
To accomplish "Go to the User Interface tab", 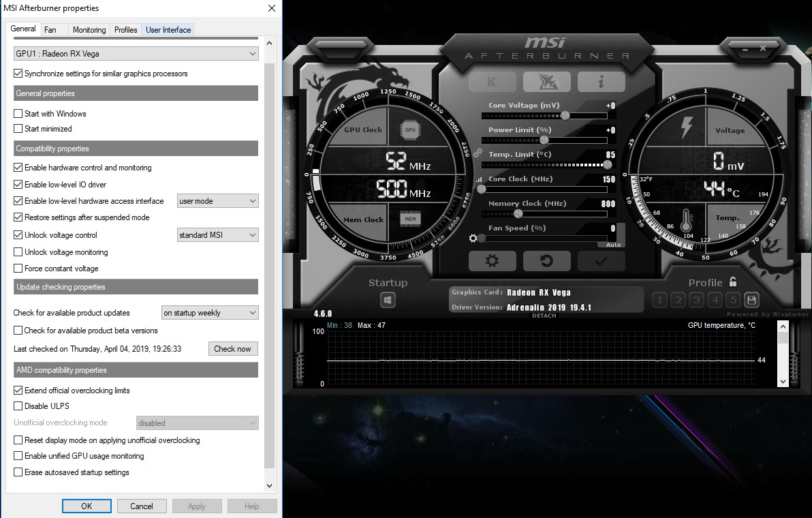I will pos(168,30).
